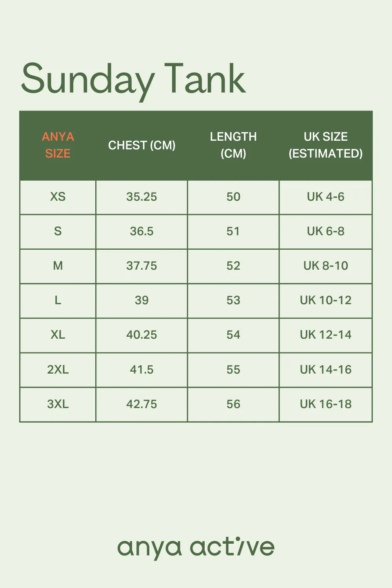Viewport: 392px width, 588px height.
Task: Click the XS size row label
Action: coord(58,197)
